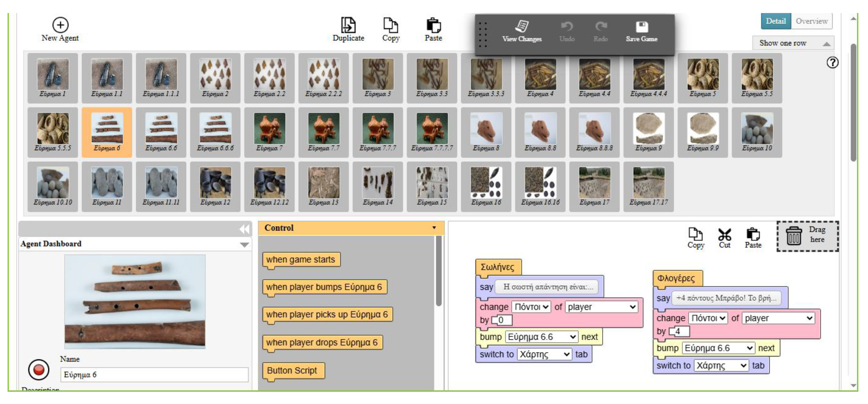Click the Save Game icon
Viewport: 868px width, 404px height.
coord(642,27)
